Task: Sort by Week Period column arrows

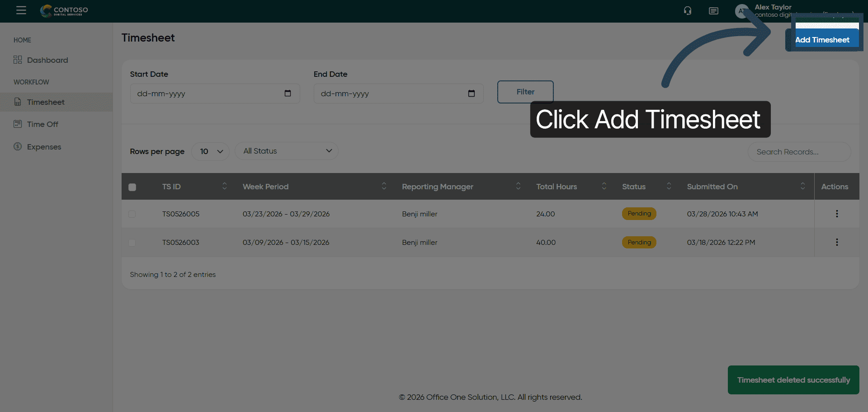Action: pyautogui.click(x=384, y=186)
